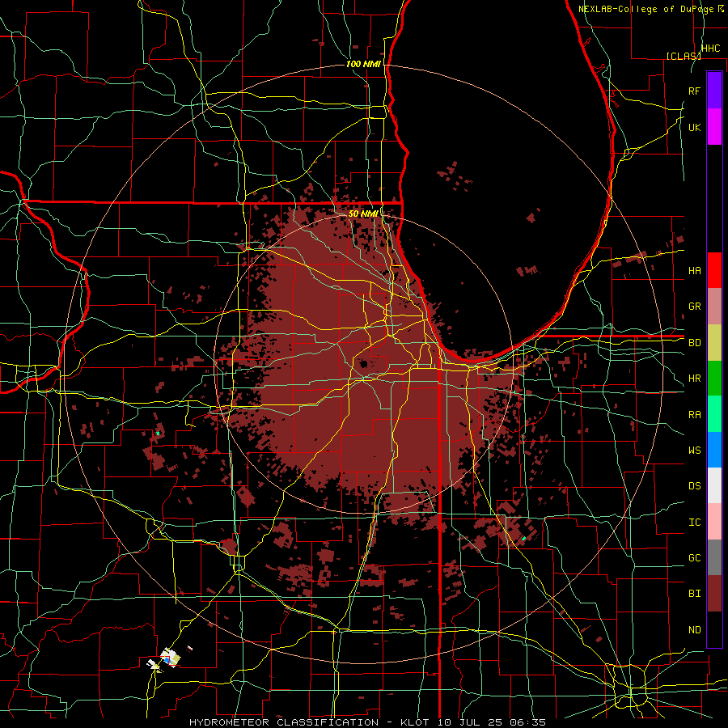This screenshot has width=728, height=728.
Task: Click the BD legend label
Action: click(694, 343)
